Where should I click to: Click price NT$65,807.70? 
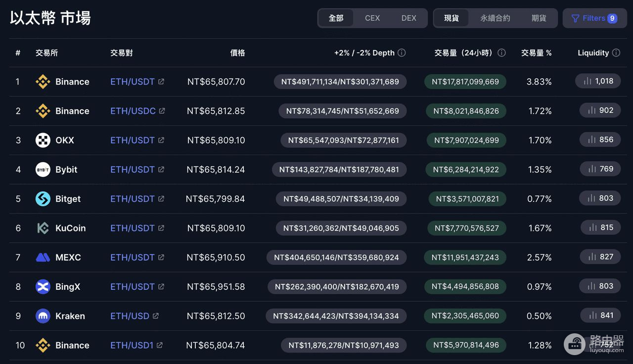point(216,82)
